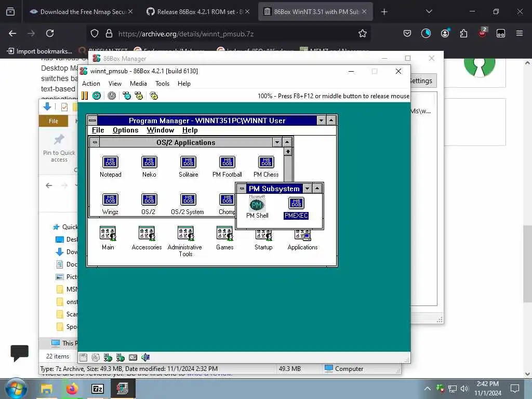This screenshot has height=399, width=532.
Task: Open the Applications program group
Action: coord(303,241)
